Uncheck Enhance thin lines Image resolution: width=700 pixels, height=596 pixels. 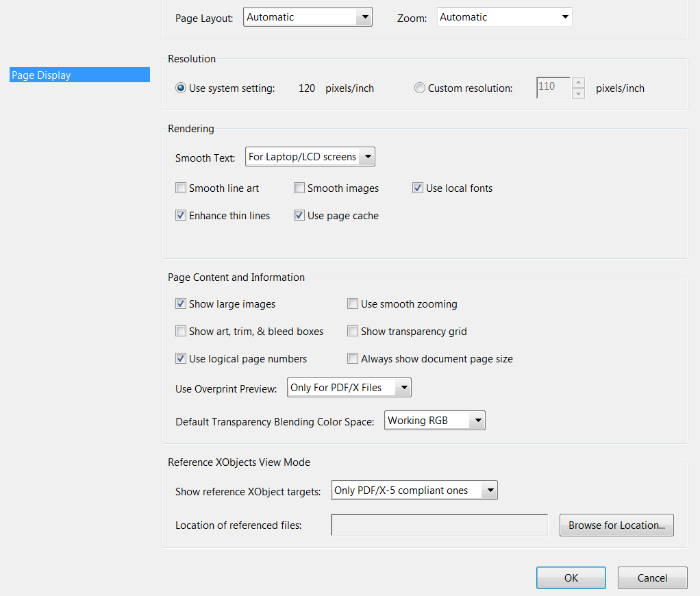coord(181,214)
